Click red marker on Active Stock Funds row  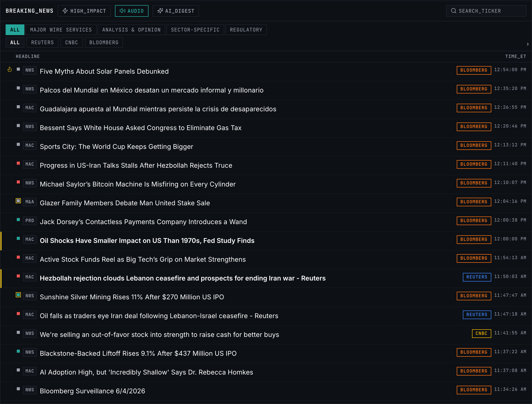[x=18, y=257]
